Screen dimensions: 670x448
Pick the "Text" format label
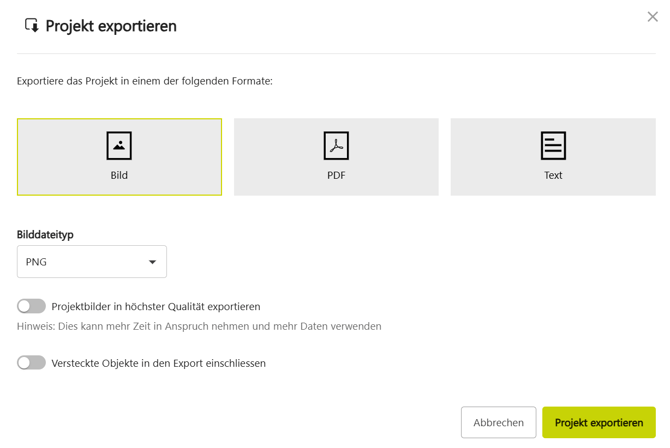tap(553, 175)
